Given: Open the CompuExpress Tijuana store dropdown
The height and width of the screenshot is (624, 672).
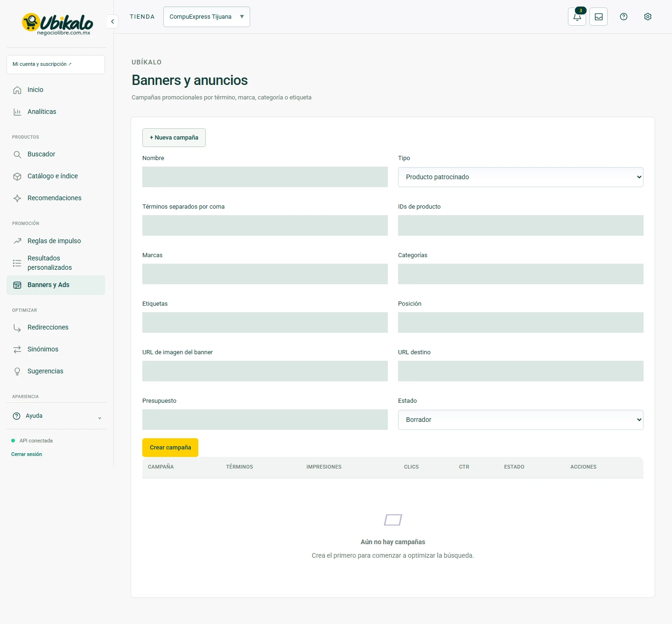Looking at the screenshot, I should point(207,17).
